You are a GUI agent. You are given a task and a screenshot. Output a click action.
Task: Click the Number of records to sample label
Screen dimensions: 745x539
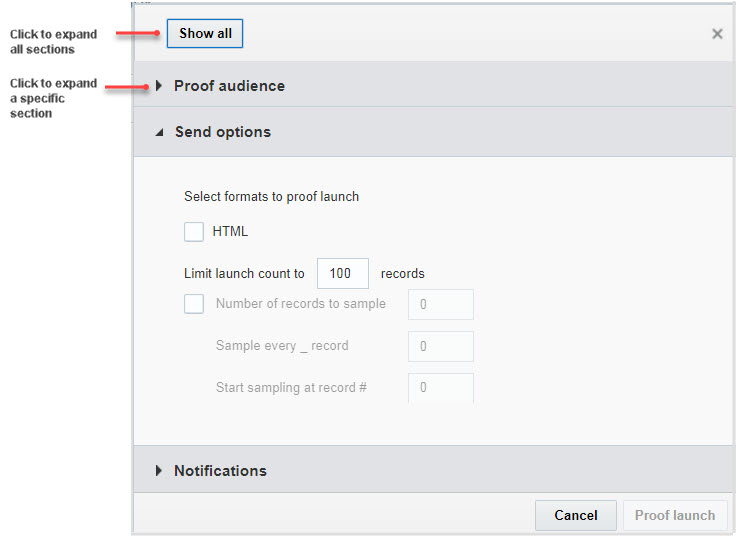tap(300, 304)
